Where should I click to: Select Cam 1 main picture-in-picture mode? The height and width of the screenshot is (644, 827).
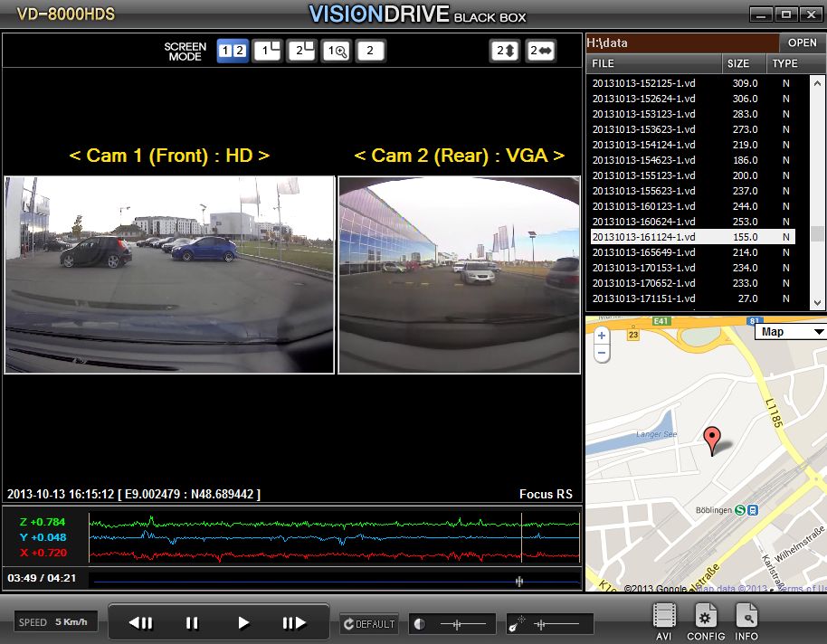tap(268, 51)
